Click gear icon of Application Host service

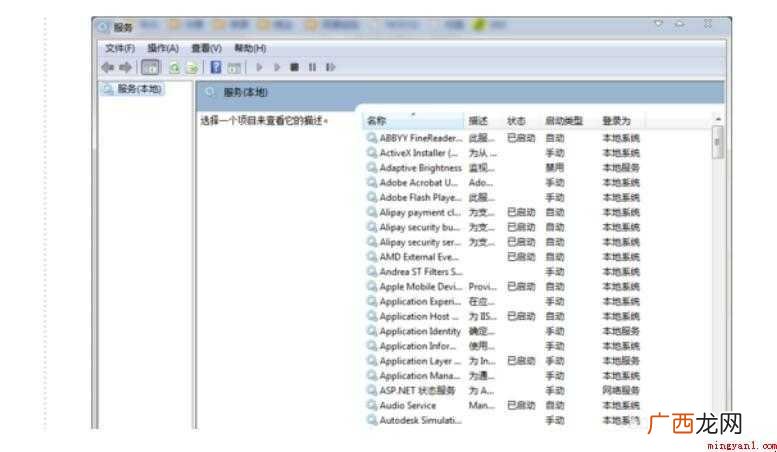(372, 316)
